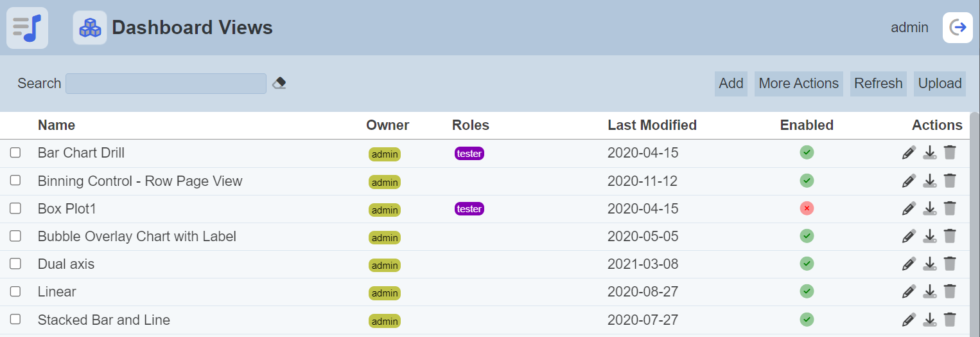This screenshot has width=980, height=337.
Task: Check the Bubble Overlay Chart row checkbox
Action: (x=15, y=236)
